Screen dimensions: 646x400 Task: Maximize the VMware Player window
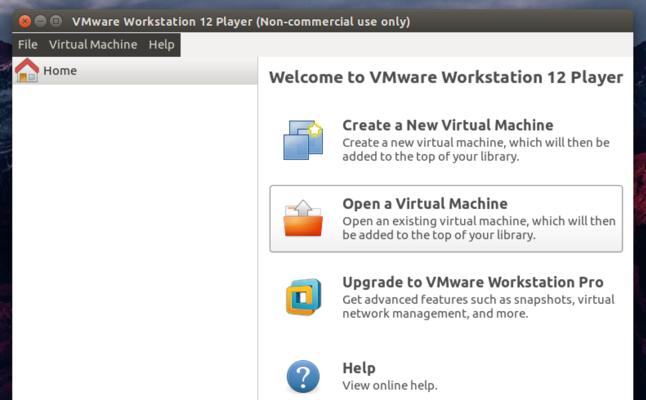pos(56,21)
